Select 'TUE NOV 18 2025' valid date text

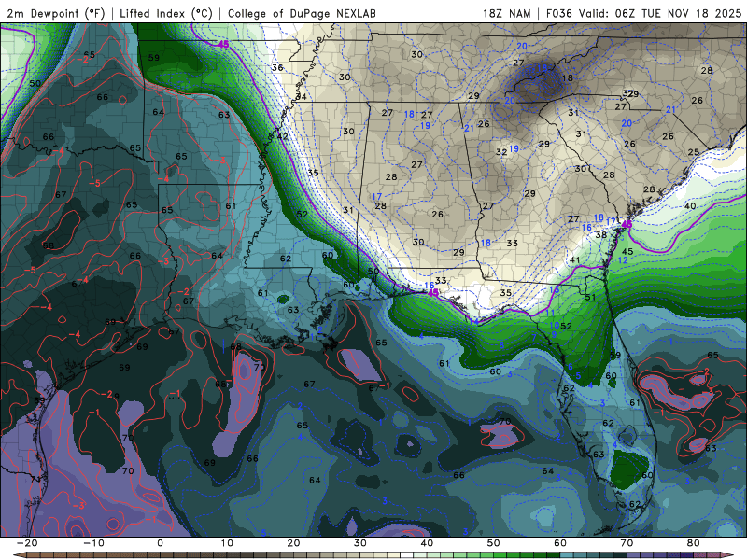(691, 13)
